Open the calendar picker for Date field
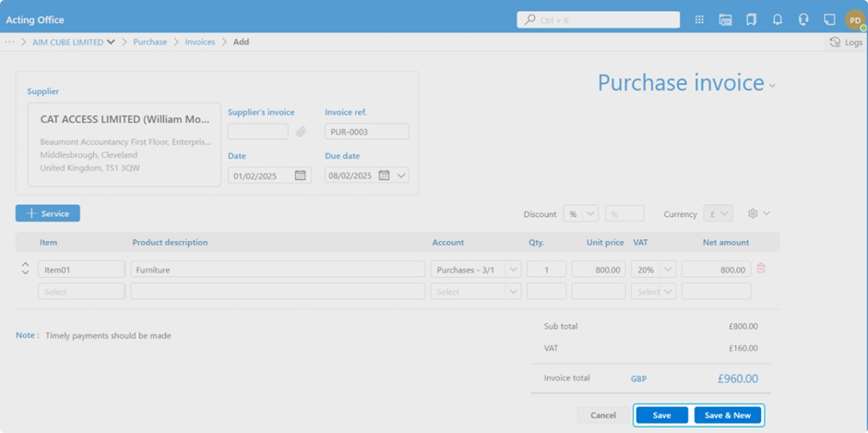Image resolution: width=868 pixels, height=433 pixels. 300,175
